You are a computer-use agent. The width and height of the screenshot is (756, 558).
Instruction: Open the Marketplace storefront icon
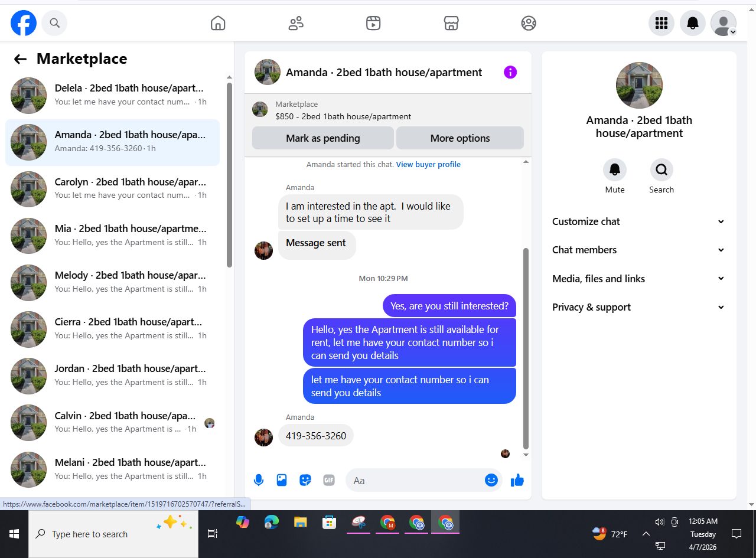pos(451,23)
